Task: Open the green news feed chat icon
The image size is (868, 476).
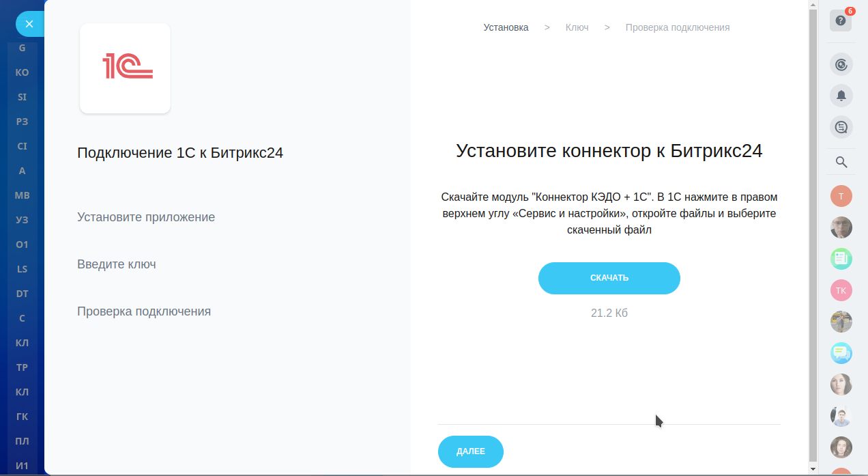Action: point(841,259)
